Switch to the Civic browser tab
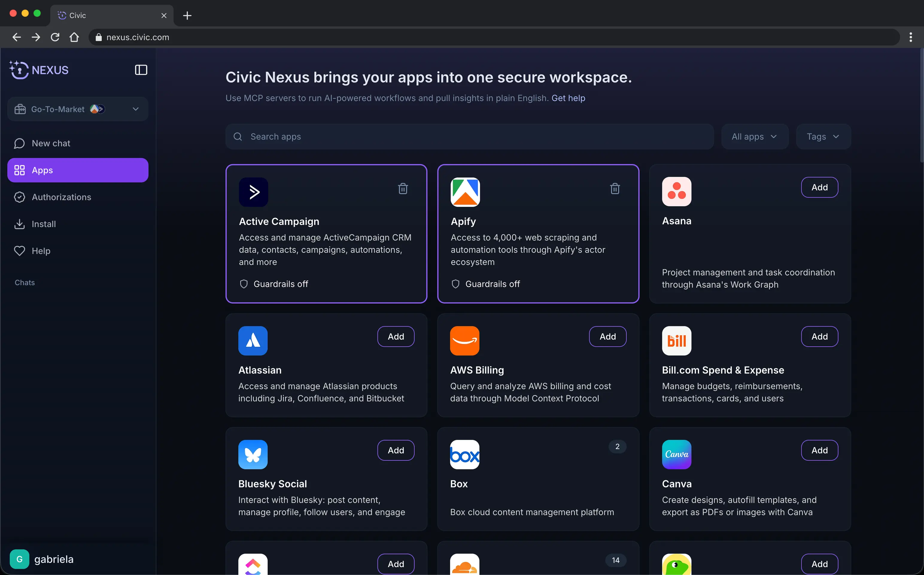Viewport: 924px width, 575px height. pos(112,16)
